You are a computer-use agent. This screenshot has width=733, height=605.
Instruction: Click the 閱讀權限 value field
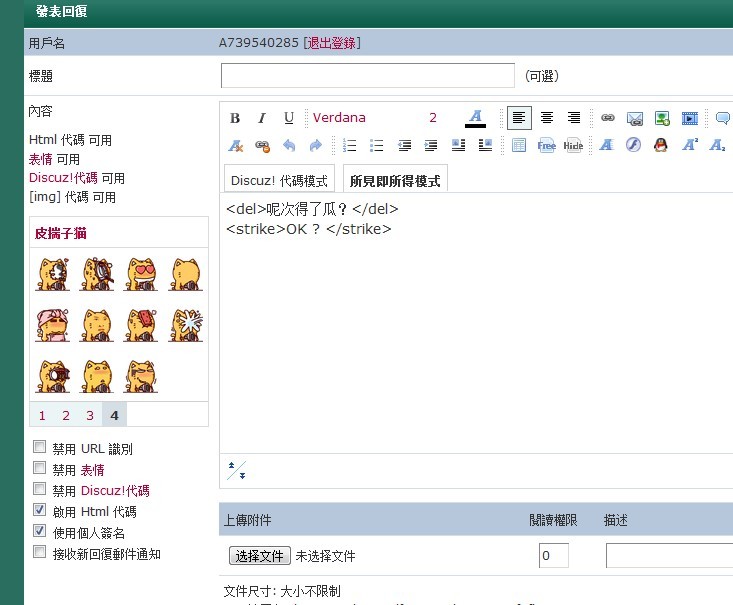click(x=554, y=555)
